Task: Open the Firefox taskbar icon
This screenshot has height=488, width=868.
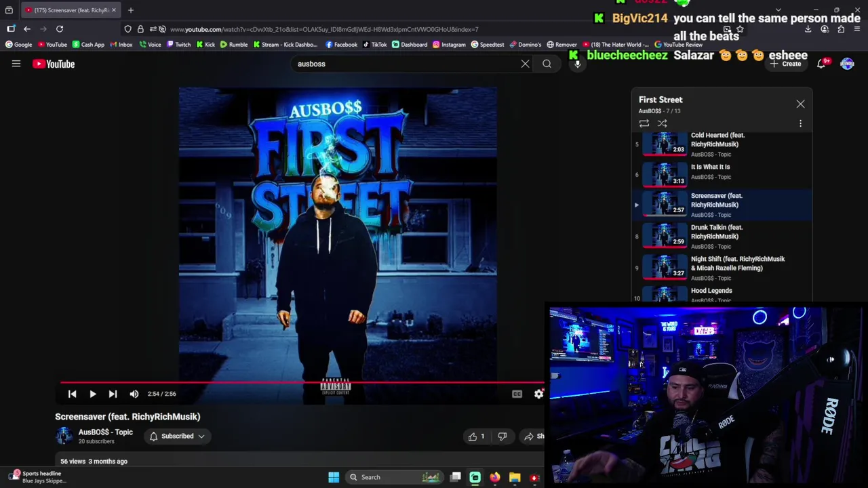Action: click(x=495, y=477)
